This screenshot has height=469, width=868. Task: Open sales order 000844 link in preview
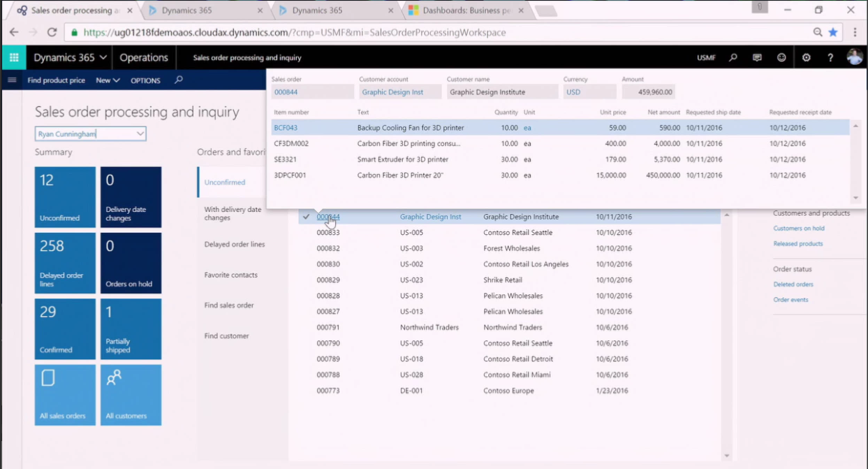[286, 92]
